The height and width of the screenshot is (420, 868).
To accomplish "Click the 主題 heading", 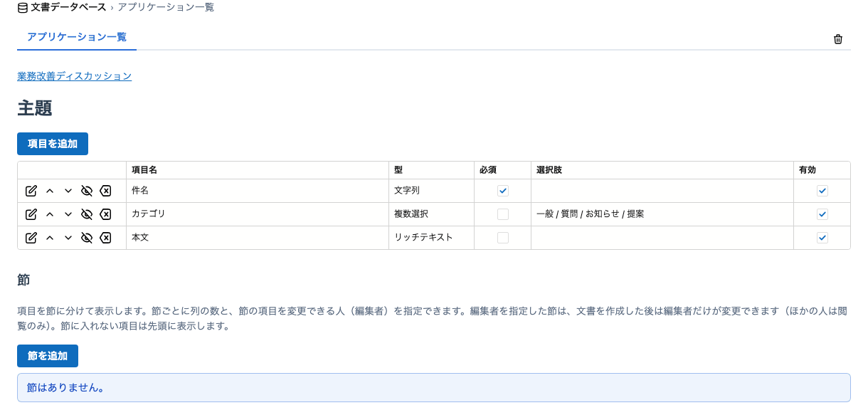I will pos(35,108).
